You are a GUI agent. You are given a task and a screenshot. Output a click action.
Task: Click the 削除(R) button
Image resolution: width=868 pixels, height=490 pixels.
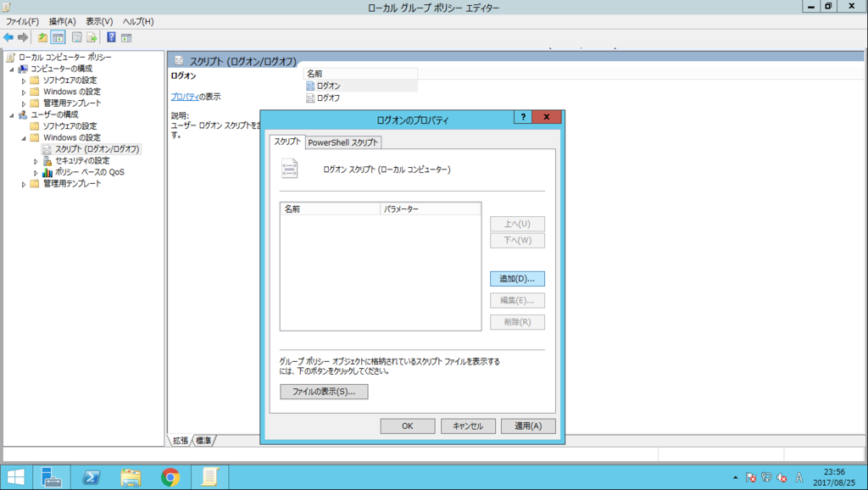517,321
